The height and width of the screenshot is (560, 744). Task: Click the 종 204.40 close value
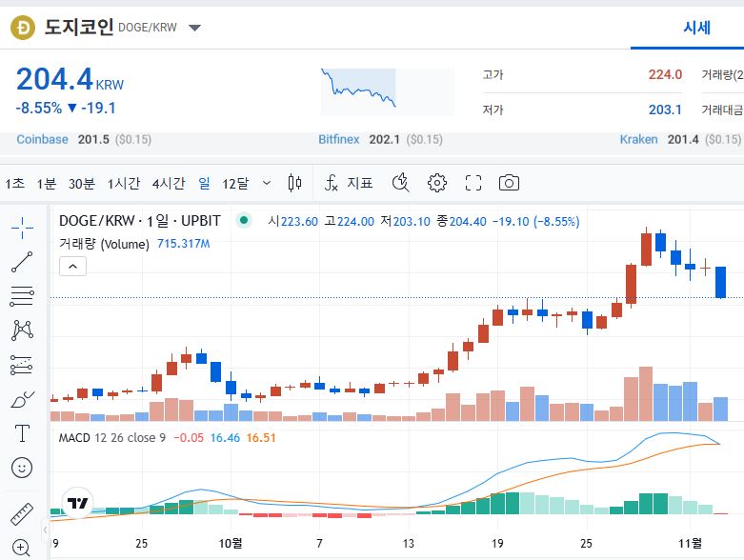[461, 222]
